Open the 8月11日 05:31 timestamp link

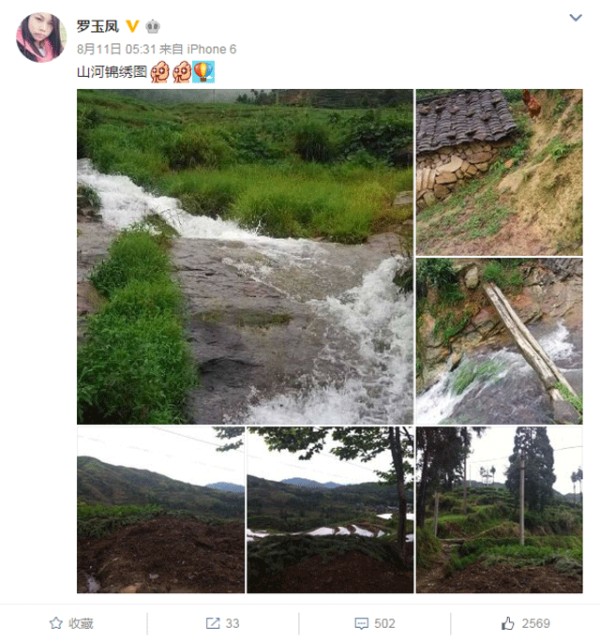pyautogui.click(x=106, y=48)
